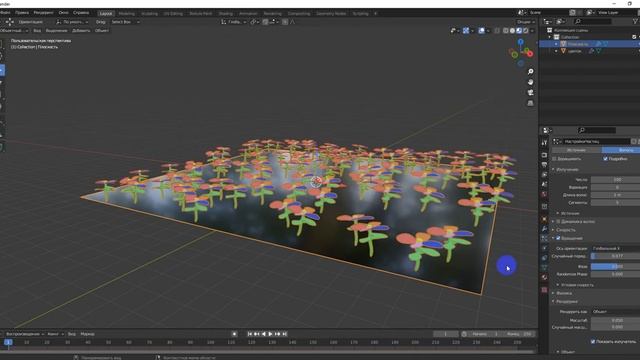
Task: Toggle X-ray mode in the viewport header
Action: coord(497,31)
